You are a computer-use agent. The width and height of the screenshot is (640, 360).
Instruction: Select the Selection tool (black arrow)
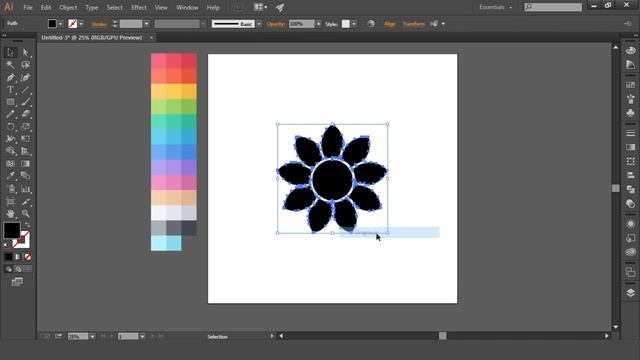click(x=11, y=52)
